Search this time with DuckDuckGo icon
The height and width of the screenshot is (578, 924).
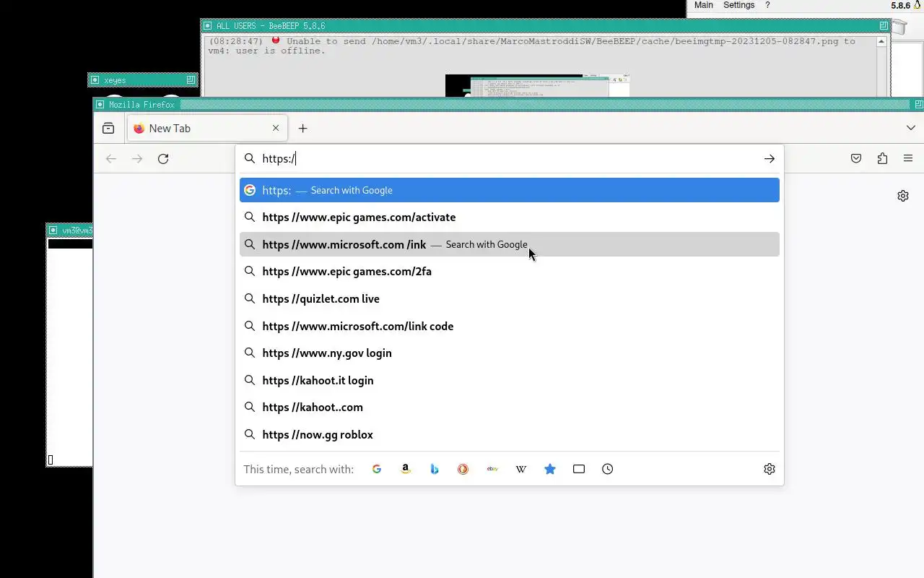(x=463, y=469)
